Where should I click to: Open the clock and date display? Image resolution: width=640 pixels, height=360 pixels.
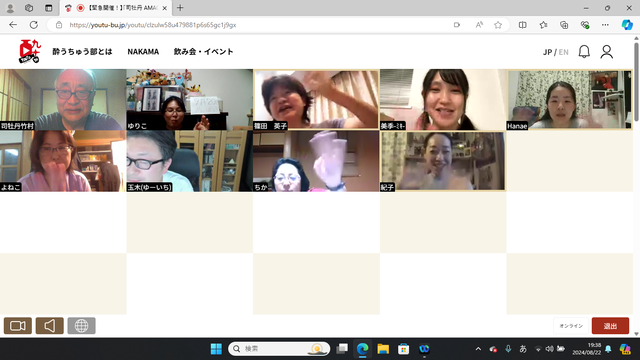pos(587,349)
